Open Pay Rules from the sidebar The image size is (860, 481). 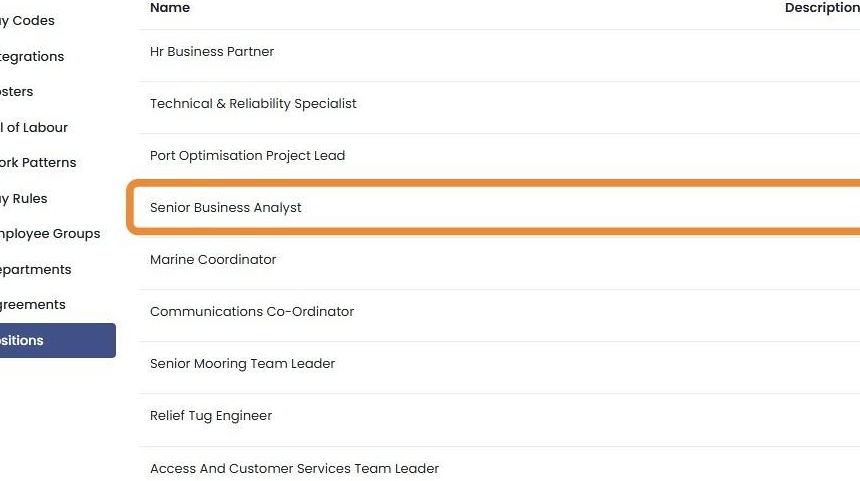(x=24, y=199)
